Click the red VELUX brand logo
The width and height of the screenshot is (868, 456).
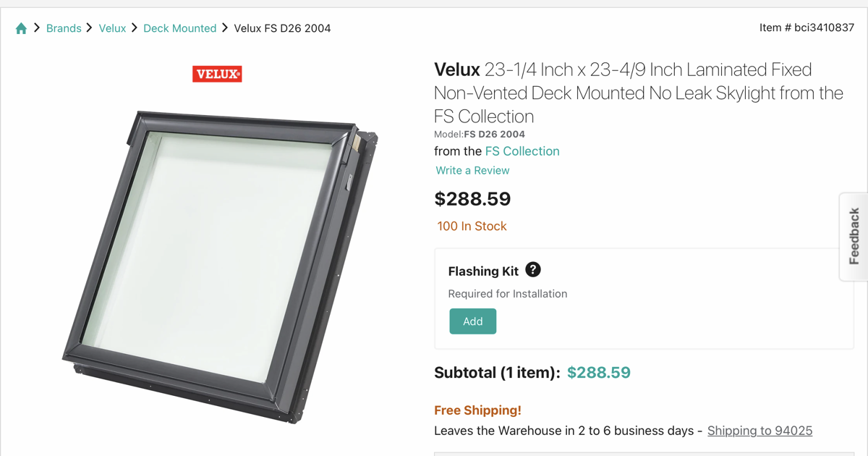217,73
